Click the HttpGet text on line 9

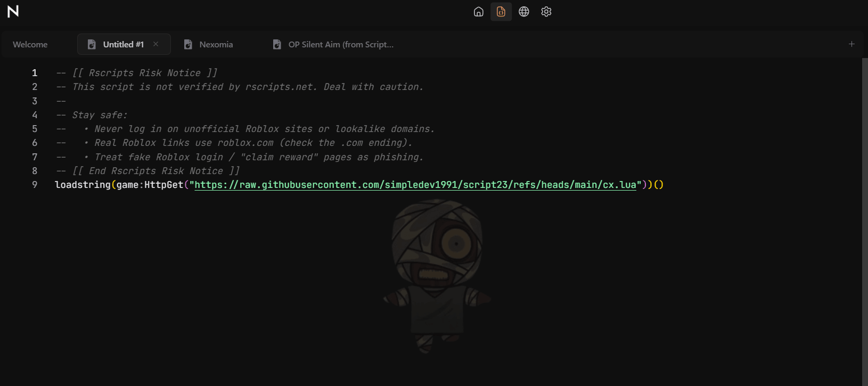pos(163,185)
